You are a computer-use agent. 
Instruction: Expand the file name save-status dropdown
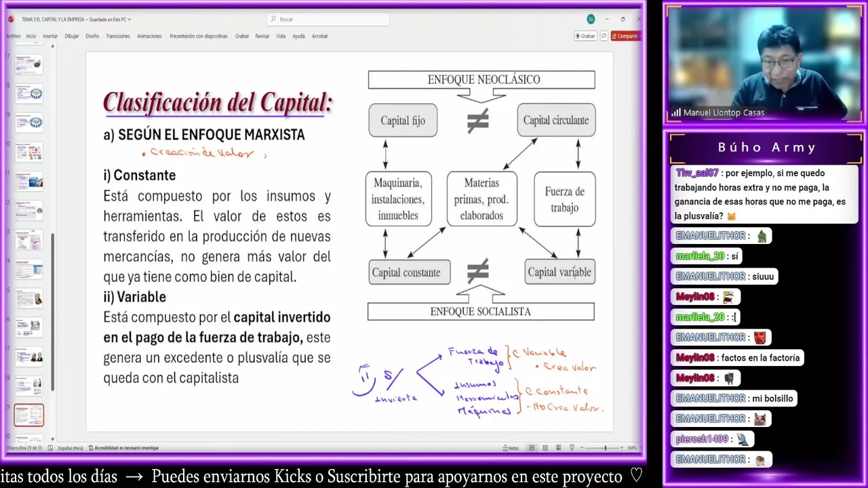point(130,20)
